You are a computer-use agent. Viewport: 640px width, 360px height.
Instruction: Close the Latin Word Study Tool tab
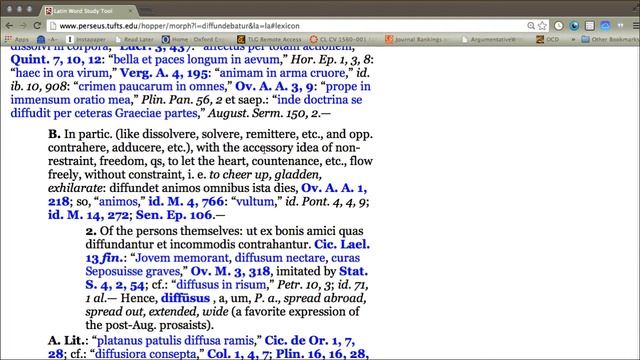point(130,11)
